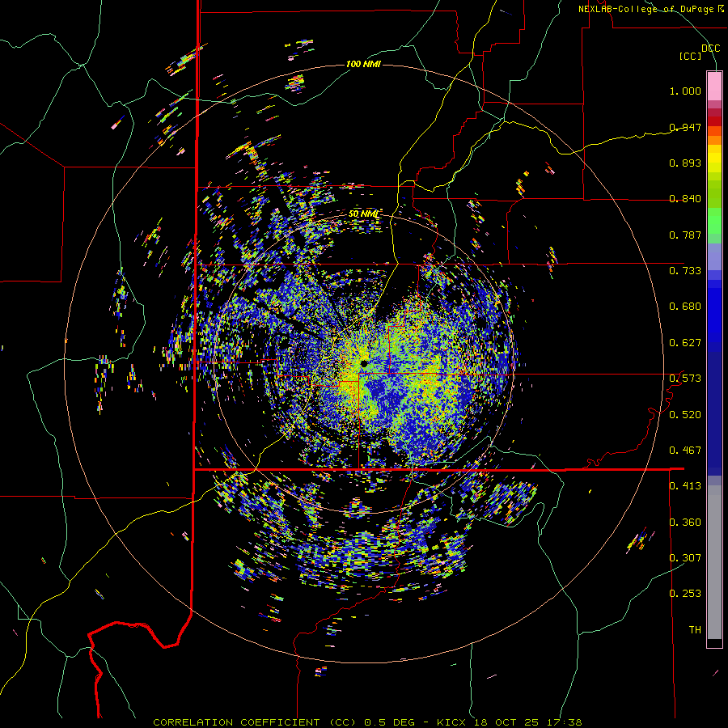
Task: Click the 0.947 scale value
Action: click(685, 127)
